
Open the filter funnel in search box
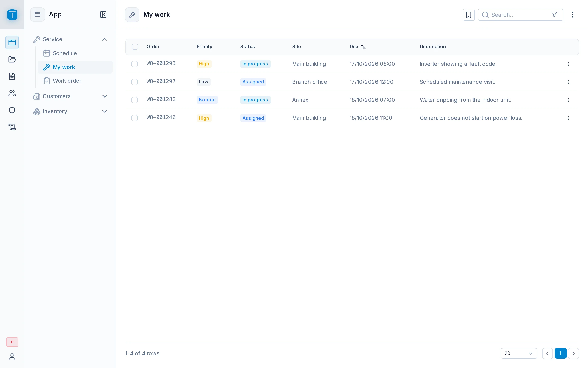(554, 15)
